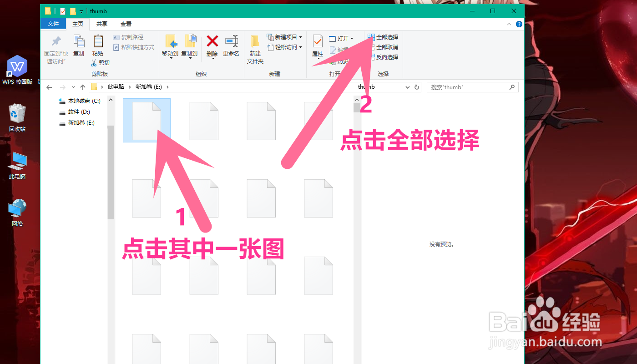Refresh the folder with the refresh icon
Viewport: 637px width, 364px height.
coord(417,87)
